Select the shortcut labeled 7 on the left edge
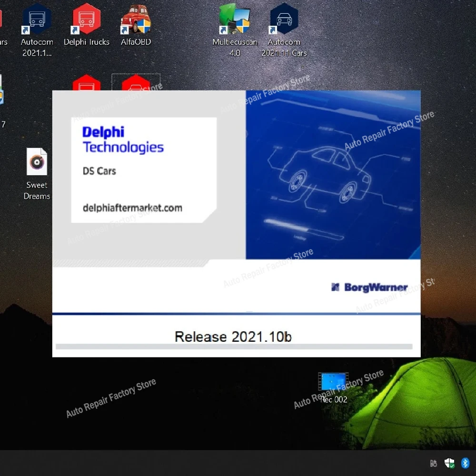This screenshot has height=476, width=476. (4, 109)
